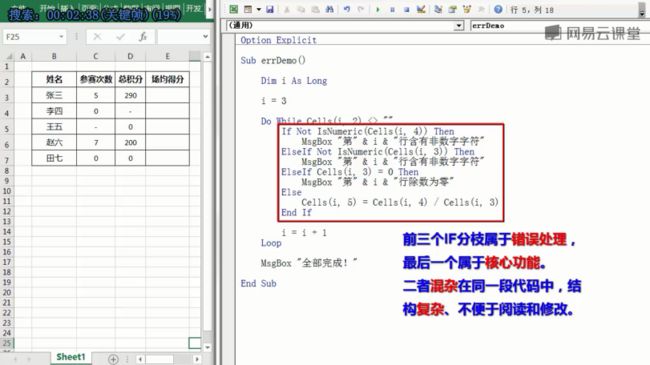Select the cell containing 田七
This screenshot has width=650, height=365.
point(54,158)
